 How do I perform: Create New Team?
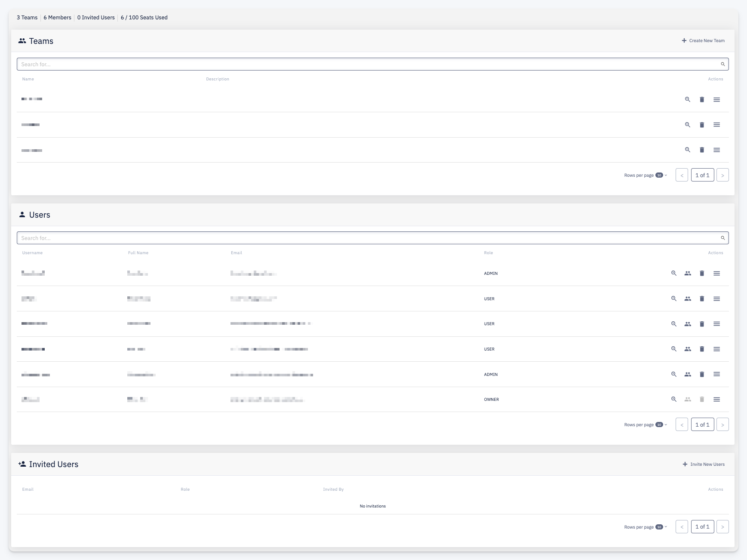tap(703, 40)
